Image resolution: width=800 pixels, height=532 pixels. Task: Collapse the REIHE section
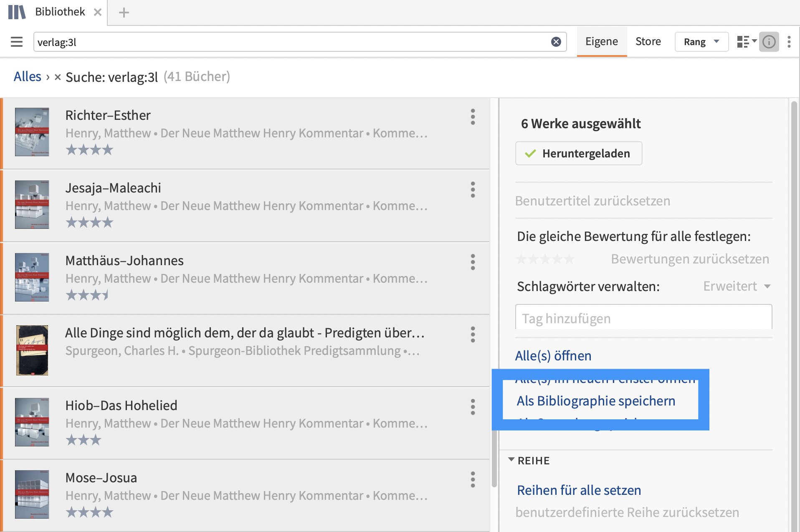pos(511,459)
